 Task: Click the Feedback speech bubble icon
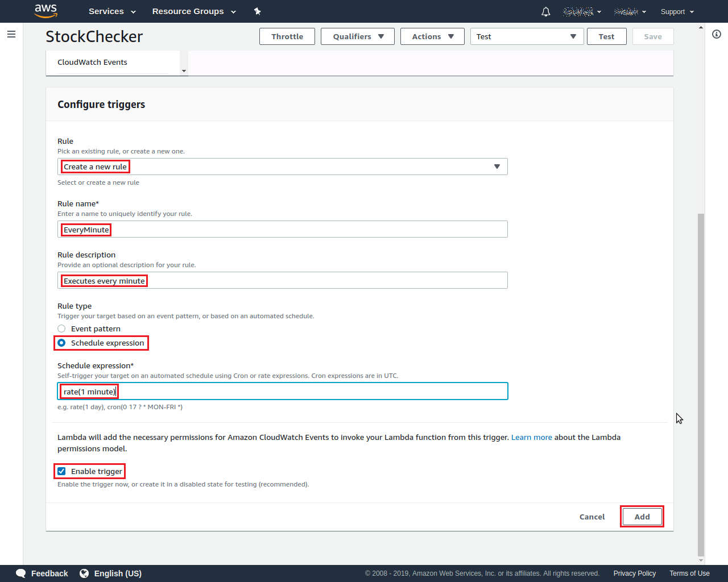click(x=20, y=573)
